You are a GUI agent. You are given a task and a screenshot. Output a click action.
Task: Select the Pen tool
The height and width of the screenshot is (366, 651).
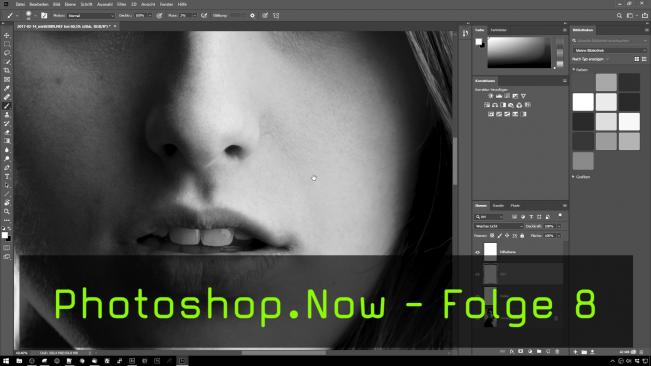[7, 168]
